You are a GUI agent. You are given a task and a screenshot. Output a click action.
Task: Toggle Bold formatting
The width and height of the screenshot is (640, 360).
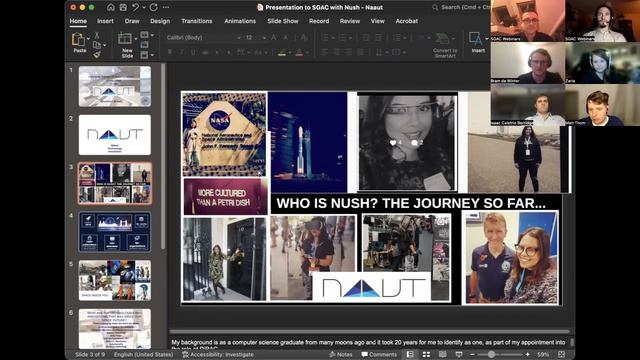[170, 52]
